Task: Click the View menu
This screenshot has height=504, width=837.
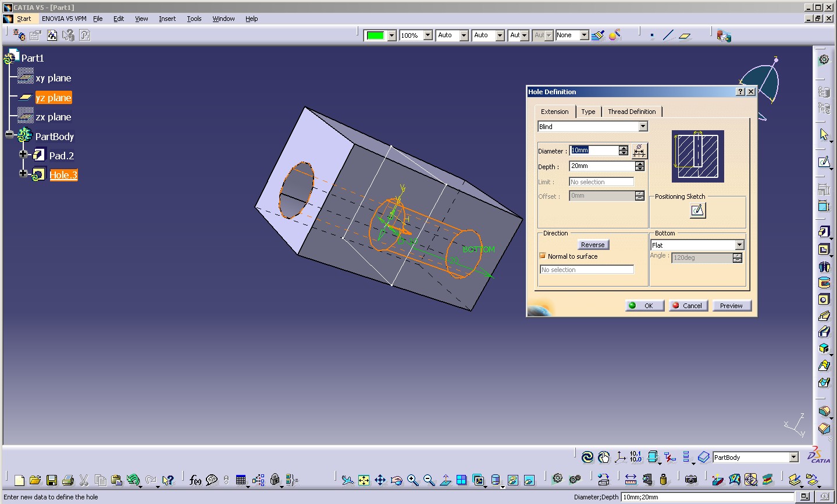Action: [141, 19]
